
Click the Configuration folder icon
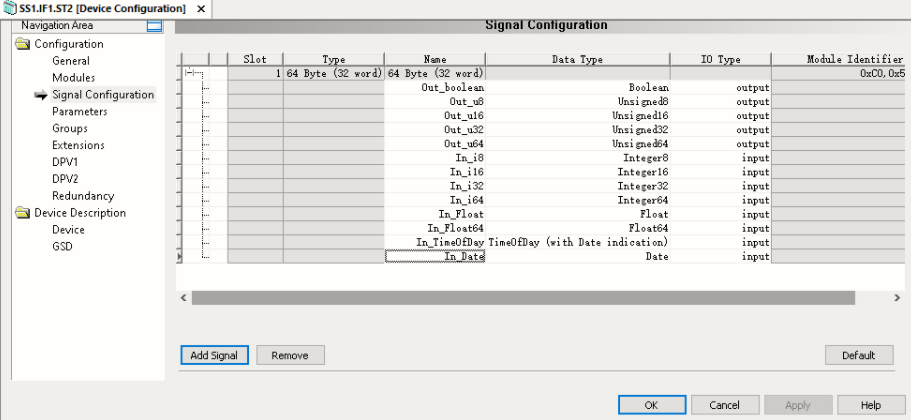[23, 44]
